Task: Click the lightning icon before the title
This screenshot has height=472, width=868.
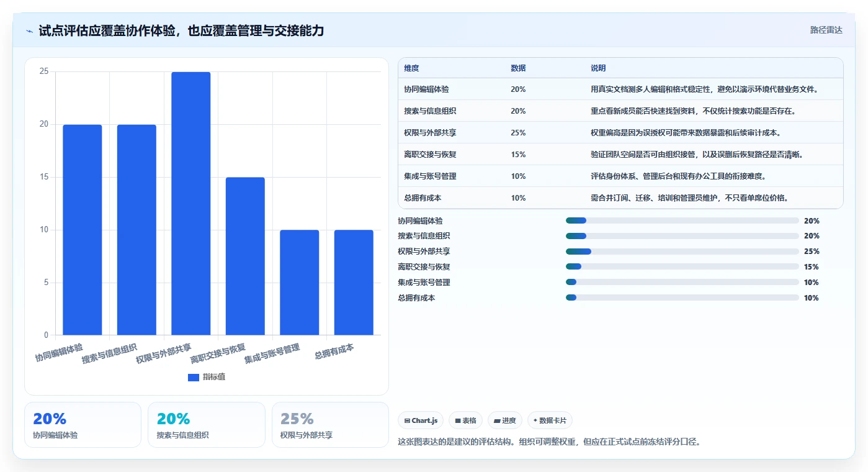Action: (x=30, y=31)
